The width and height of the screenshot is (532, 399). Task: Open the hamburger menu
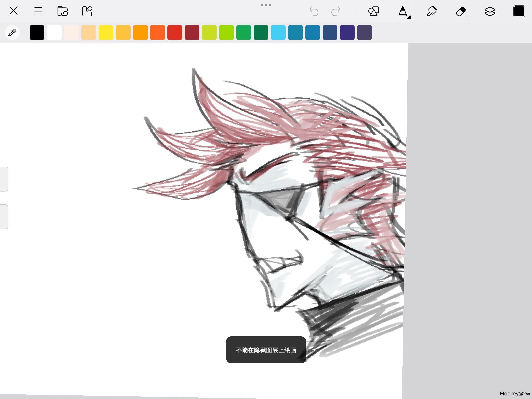tap(38, 11)
